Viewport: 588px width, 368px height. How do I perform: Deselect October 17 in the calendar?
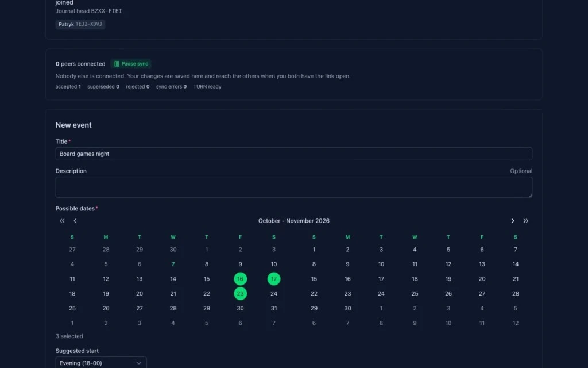[x=274, y=279]
